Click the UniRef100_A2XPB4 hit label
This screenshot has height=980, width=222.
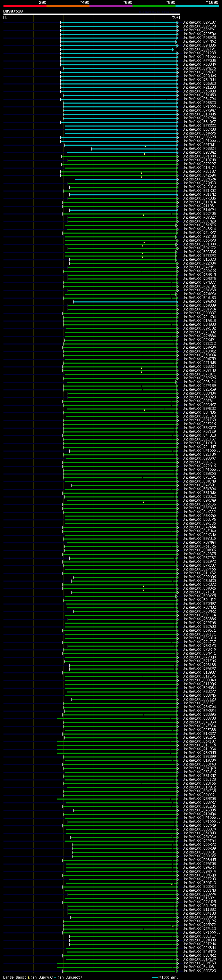pos(199,118)
